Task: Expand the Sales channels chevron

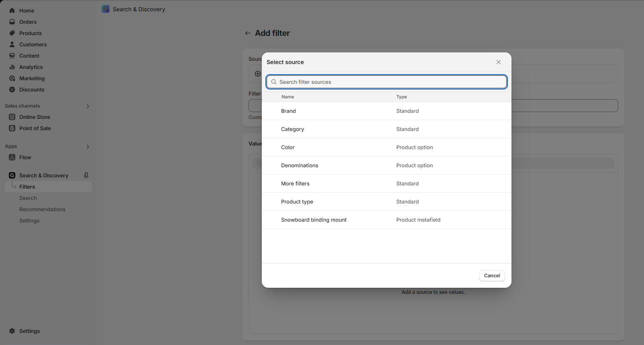Action: coord(88,106)
